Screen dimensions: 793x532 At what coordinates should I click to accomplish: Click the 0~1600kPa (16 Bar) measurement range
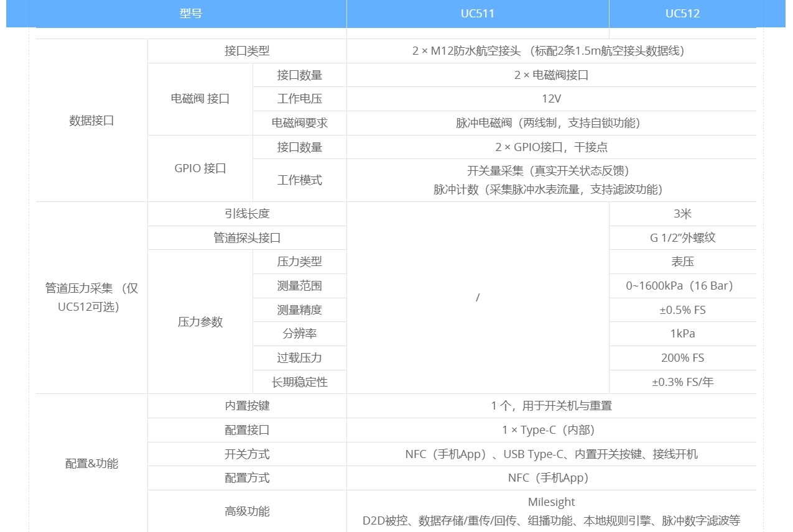(682, 286)
